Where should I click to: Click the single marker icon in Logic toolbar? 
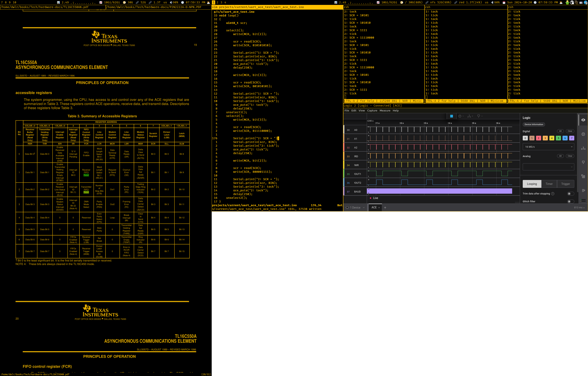point(479,116)
